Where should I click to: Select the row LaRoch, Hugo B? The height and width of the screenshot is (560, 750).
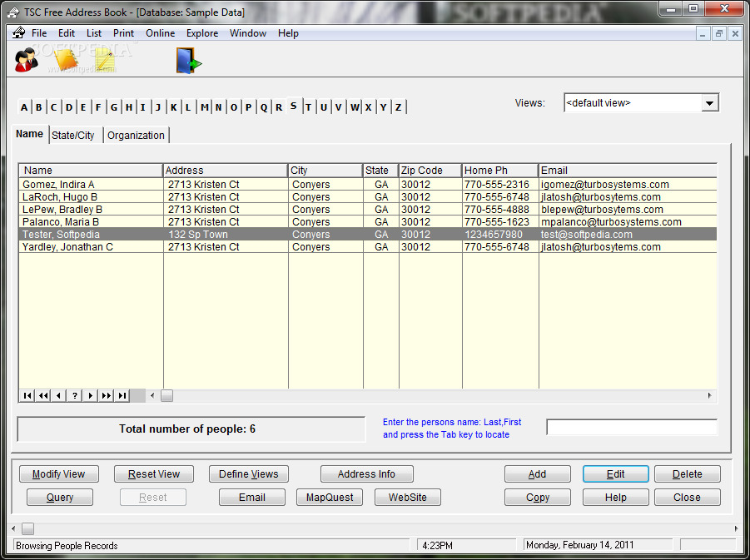click(367, 197)
